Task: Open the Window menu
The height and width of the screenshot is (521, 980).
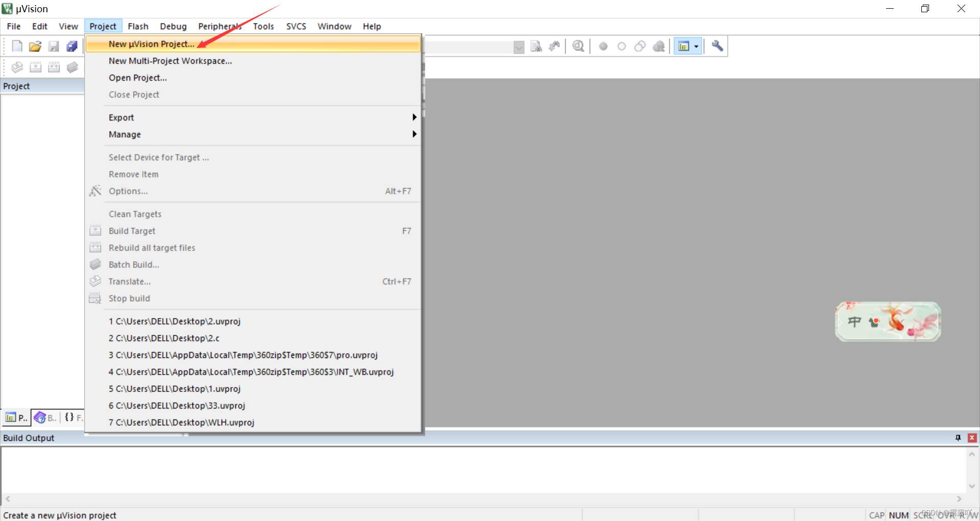Action: click(334, 27)
